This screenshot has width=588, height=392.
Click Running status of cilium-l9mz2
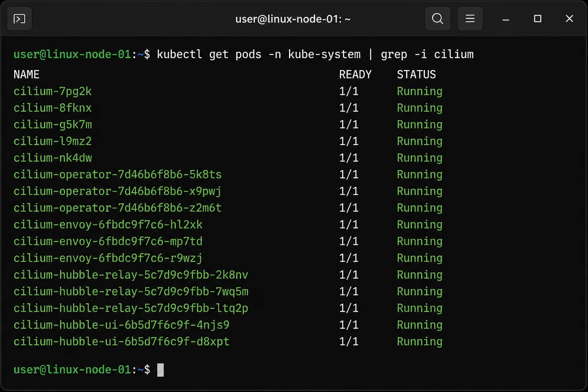click(x=420, y=141)
